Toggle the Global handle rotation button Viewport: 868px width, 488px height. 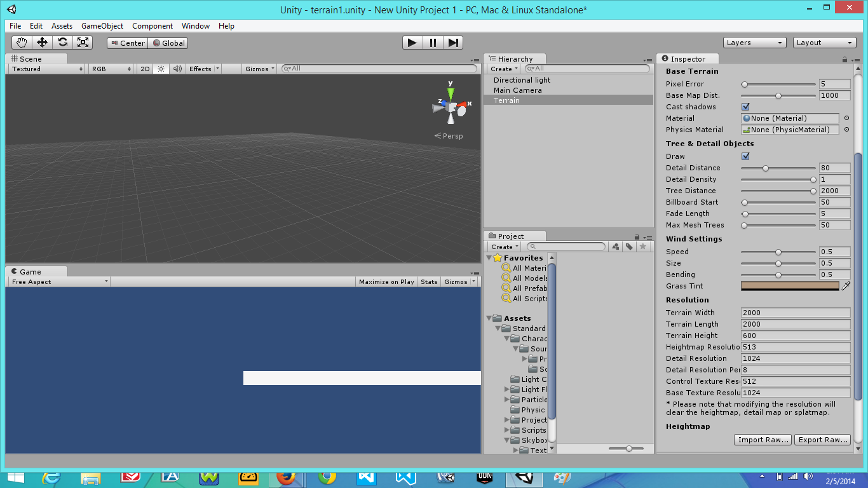(x=168, y=43)
